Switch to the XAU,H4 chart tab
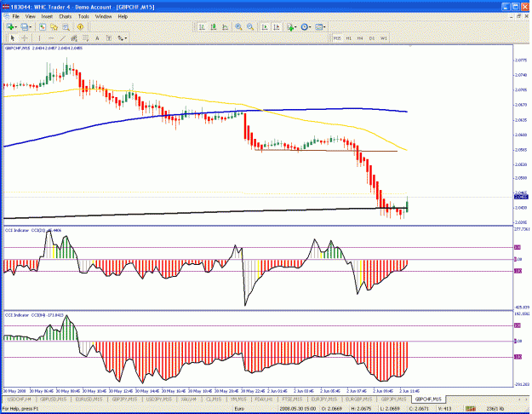532x414 pixels. coord(188,399)
